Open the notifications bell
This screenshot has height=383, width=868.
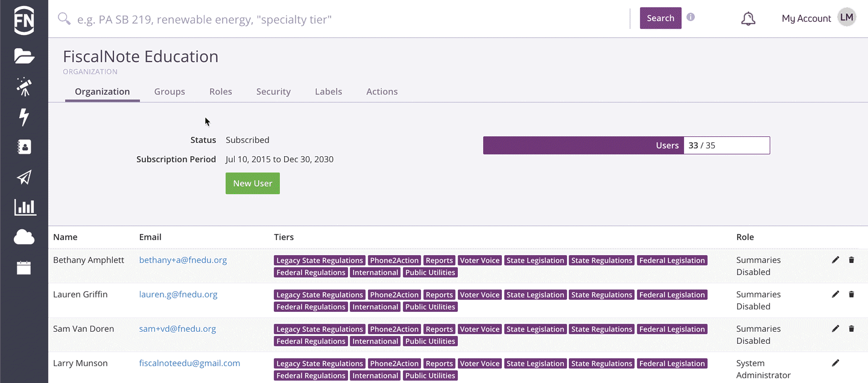(748, 19)
